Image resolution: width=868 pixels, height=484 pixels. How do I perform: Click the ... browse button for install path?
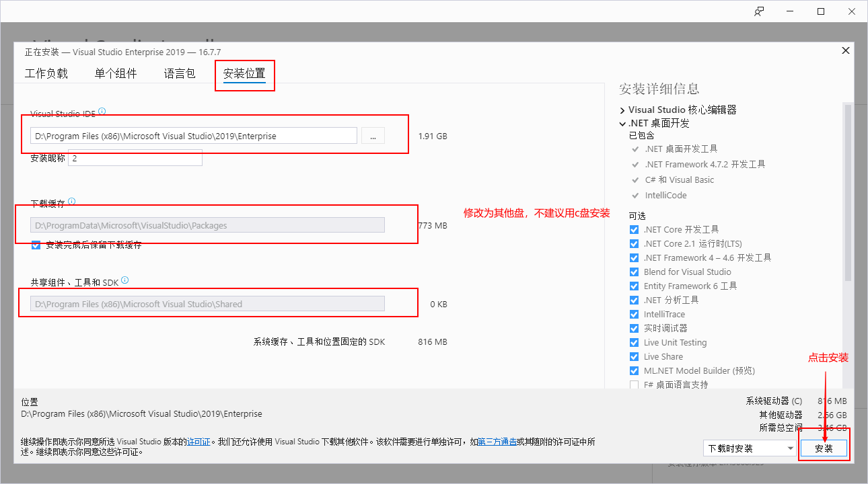(x=373, y=135)
